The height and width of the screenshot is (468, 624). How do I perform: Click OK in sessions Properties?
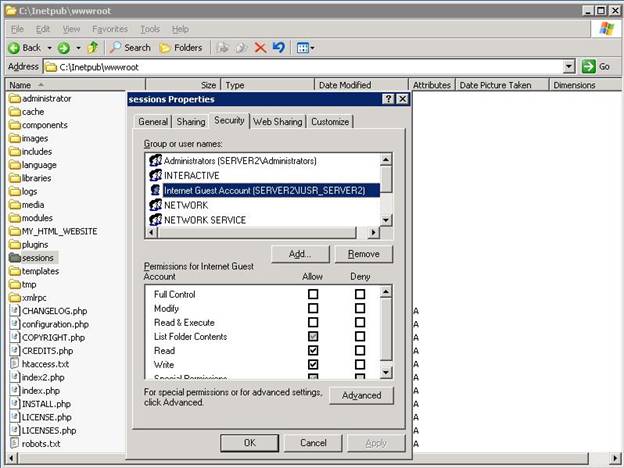point(250,443)
